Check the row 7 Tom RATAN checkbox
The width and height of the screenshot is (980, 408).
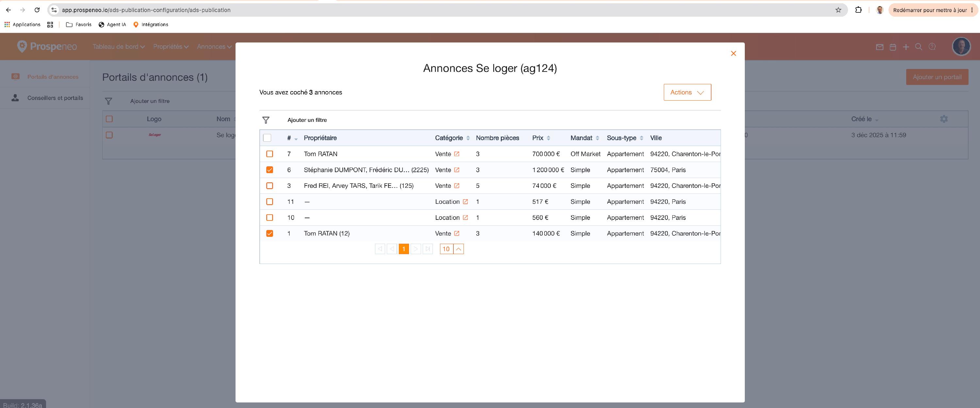click(x=269, y=154)
